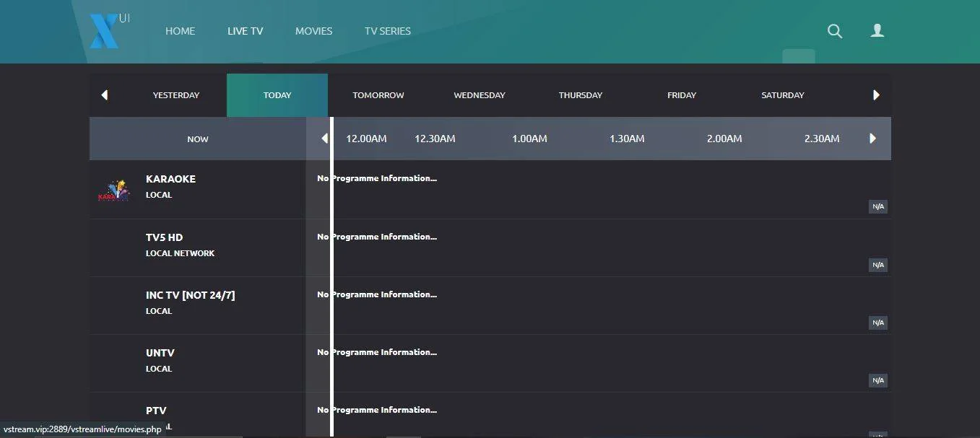This screenshot has height=438, width=980.
Task: Open the TV5 HD channel
Action: (x=164, y=237)
